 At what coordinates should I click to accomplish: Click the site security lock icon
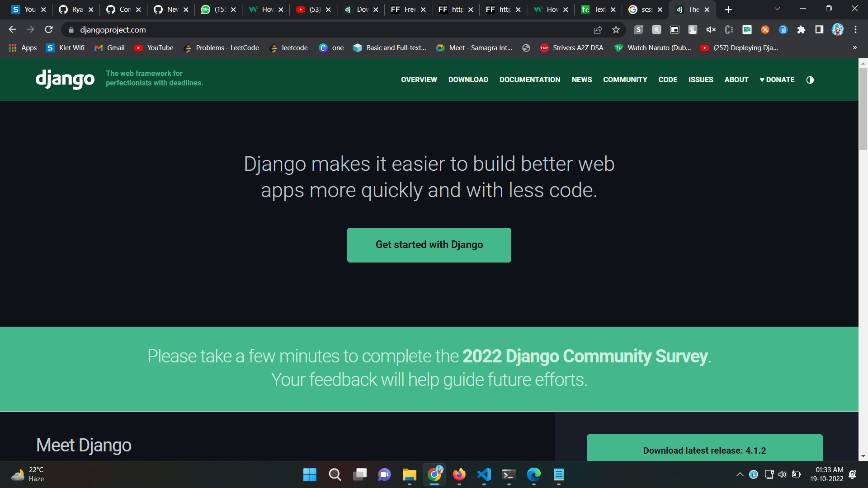[x=71, y=30]
